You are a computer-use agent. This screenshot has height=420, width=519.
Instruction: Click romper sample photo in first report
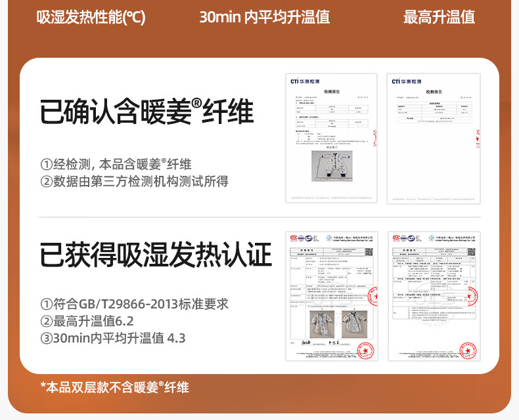point(332,166)
